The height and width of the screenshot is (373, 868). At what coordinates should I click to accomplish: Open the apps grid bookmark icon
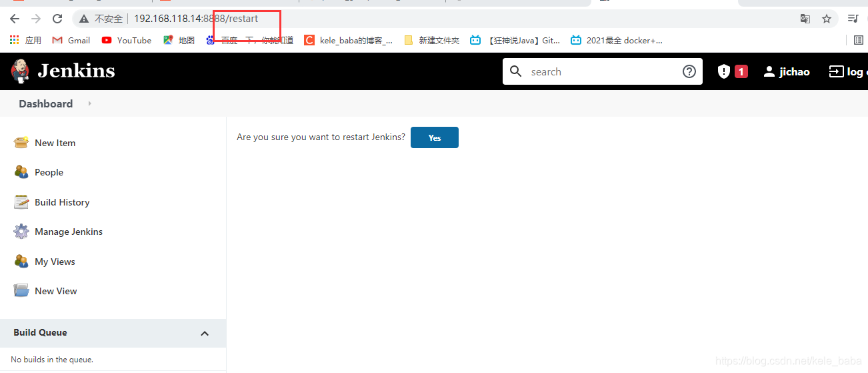[x=14, y=40]
